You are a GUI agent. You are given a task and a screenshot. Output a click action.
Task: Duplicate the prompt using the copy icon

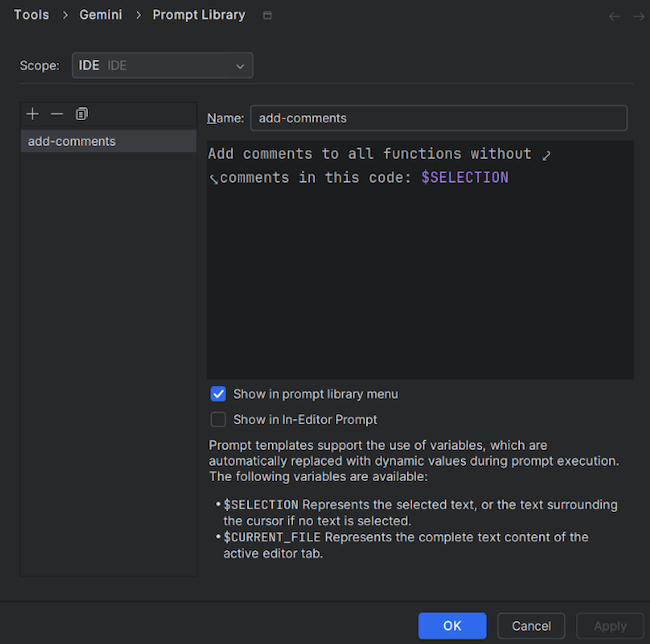coord(82,114)
